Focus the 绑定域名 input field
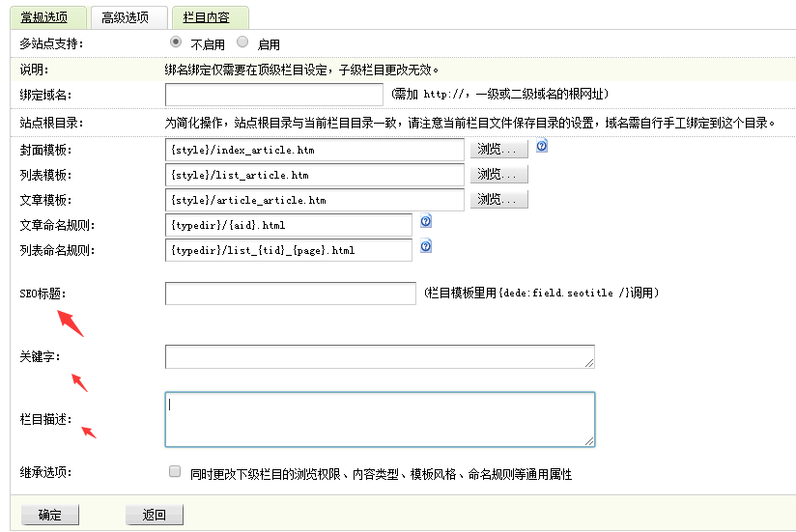This screenshot has width=796, height=532. tap(274, 95)
